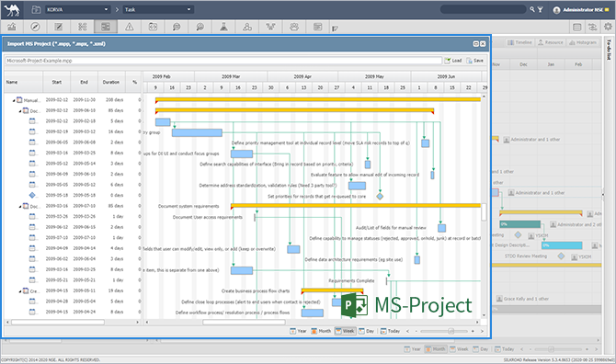616x364 pixels.
Task: Open the dashboard chart toolbar icon
Action: (12, 27)
